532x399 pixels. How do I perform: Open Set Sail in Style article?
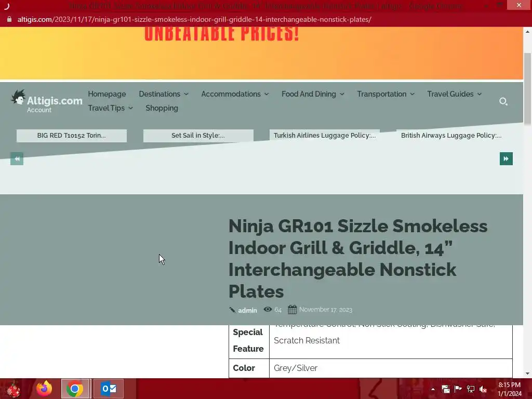pos(198,136)
